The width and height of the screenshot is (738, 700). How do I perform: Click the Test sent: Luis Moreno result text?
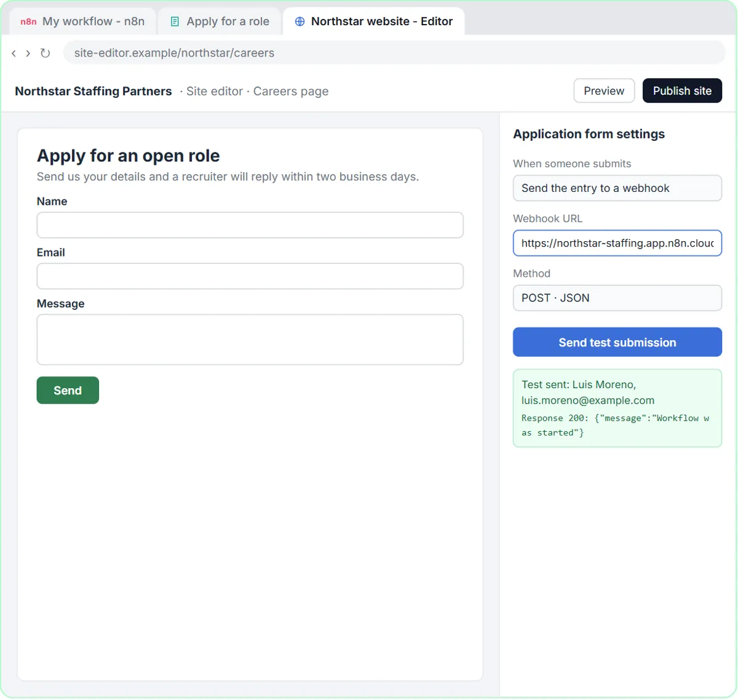pyautogui.click(x=588, y=392)
